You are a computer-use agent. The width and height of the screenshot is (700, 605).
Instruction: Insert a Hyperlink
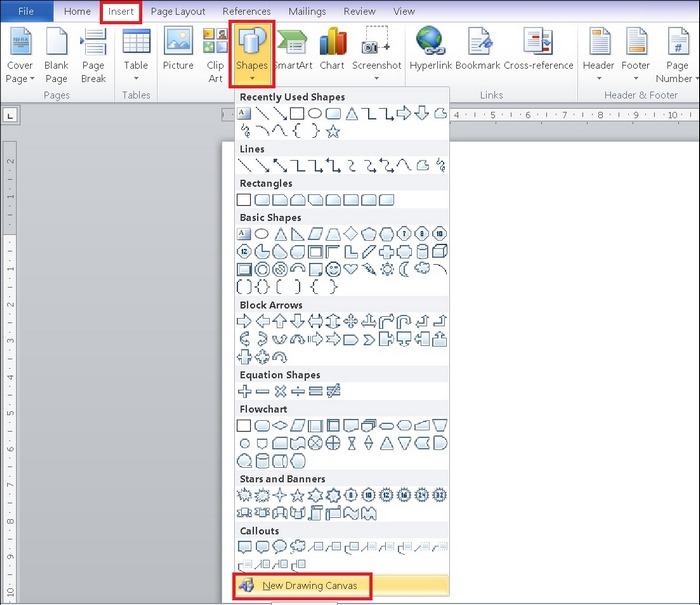(430, 49)
